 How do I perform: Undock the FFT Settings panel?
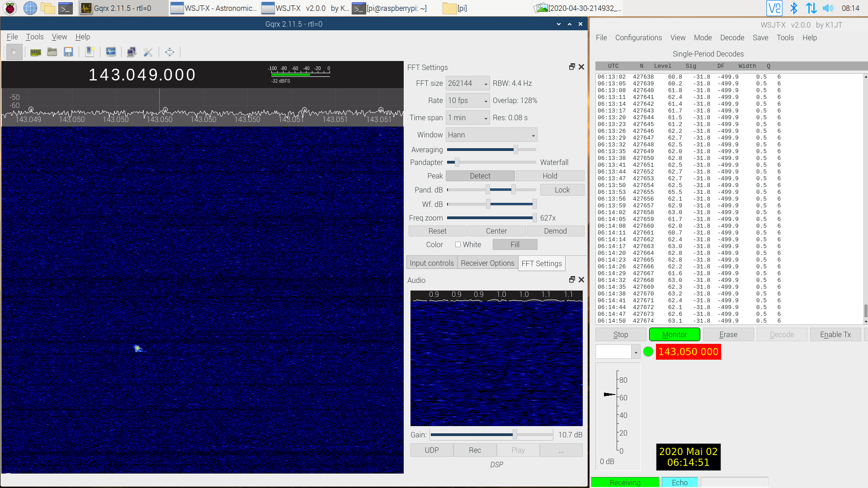tap(572, 67)
